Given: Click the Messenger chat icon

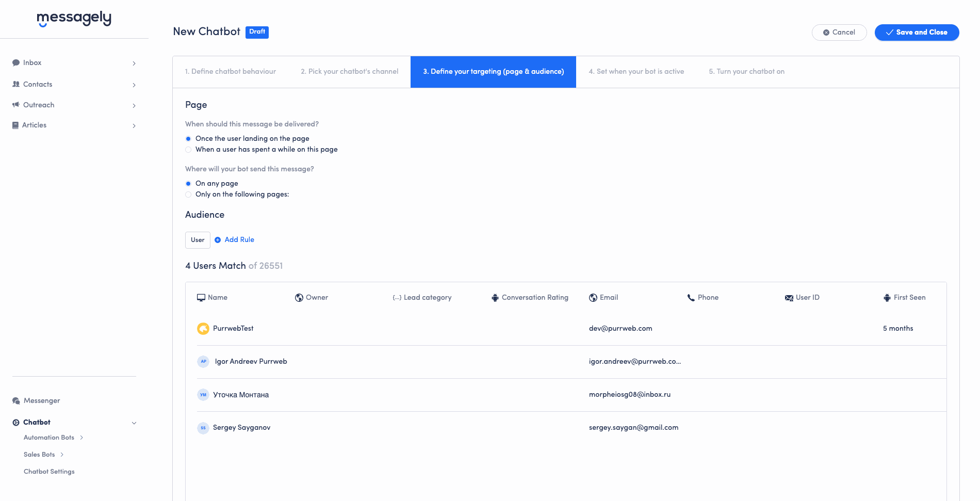Looking at the screenshot, I should [x=16, y=401].
